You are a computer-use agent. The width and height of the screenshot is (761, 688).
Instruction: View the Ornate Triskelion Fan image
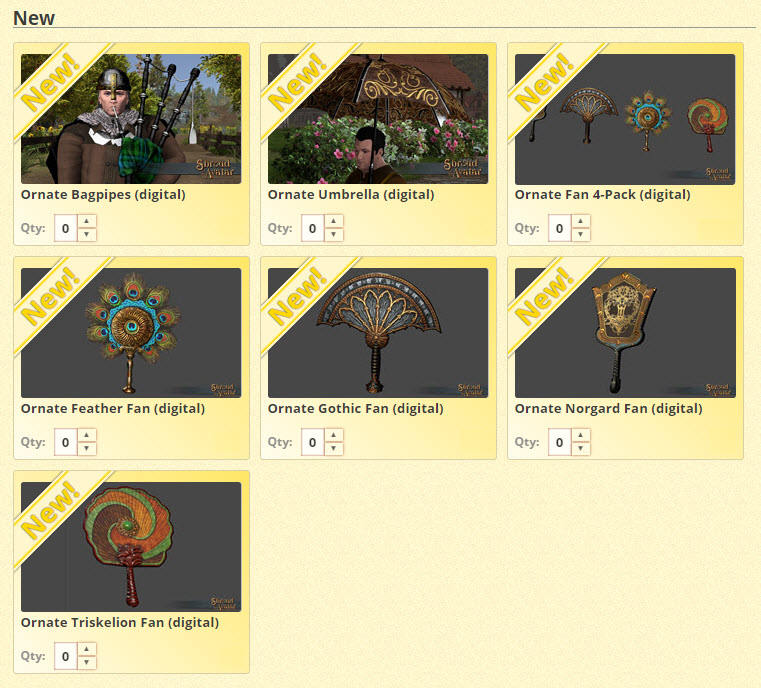(131, 547)
